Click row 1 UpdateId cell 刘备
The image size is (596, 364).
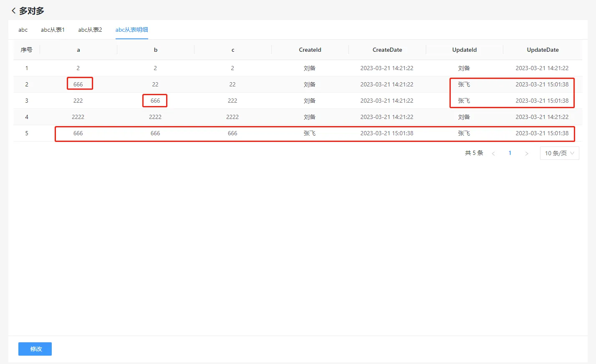(464, 68)
